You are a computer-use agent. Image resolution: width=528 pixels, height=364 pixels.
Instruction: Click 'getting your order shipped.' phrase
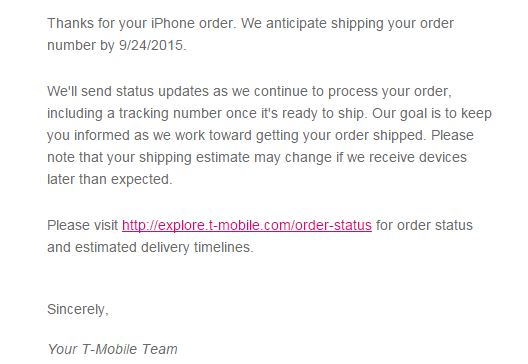coord(341,135)
